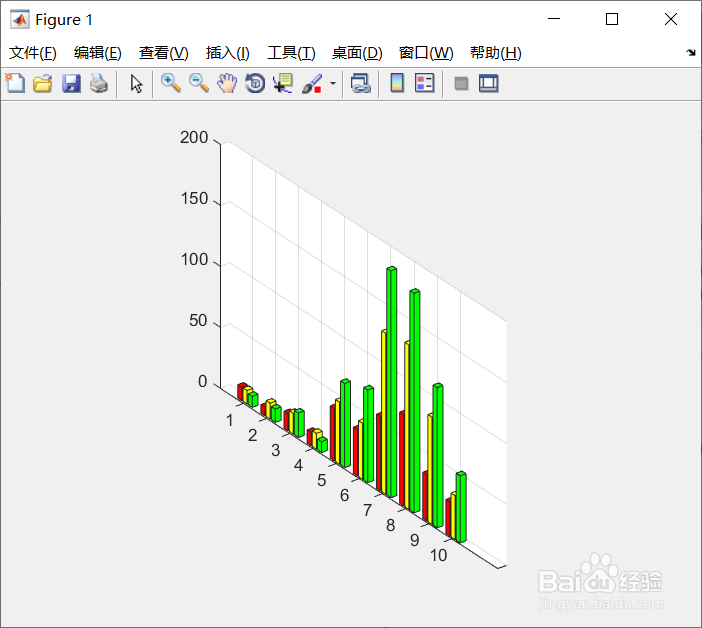
Task: Click the Link Plot icon
Action: (360, 83)
